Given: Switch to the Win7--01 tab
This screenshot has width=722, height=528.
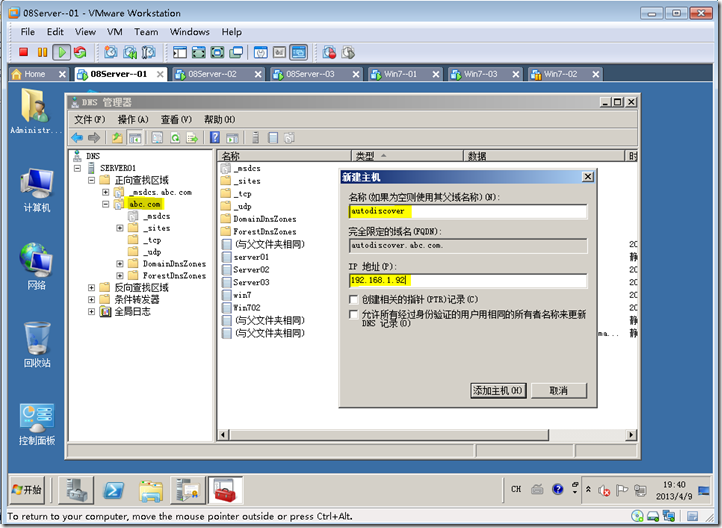Looking at the screenshot, I should click(x=405, y=74).
